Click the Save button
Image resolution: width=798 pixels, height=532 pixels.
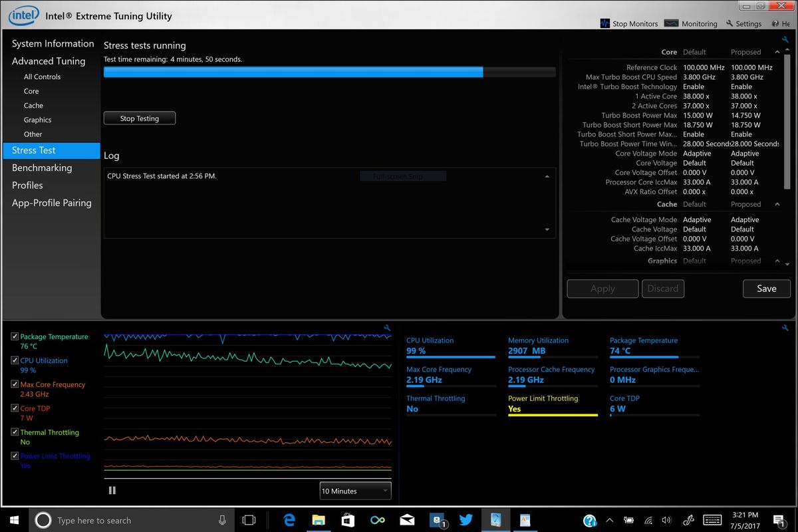coord(766,289)
